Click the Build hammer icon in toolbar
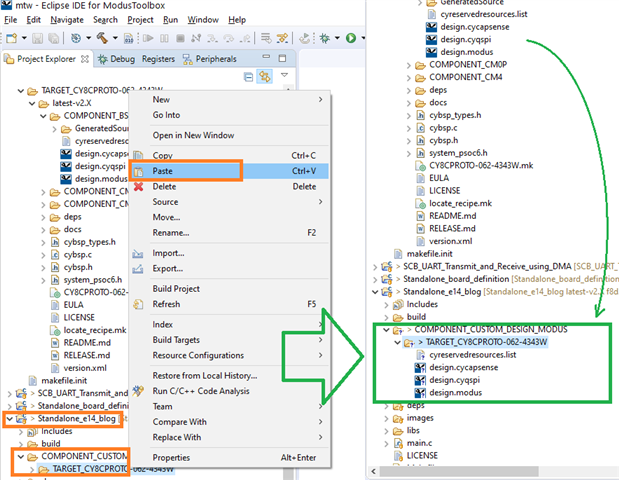This screenshot has height=480, width=619. (102, 38)
